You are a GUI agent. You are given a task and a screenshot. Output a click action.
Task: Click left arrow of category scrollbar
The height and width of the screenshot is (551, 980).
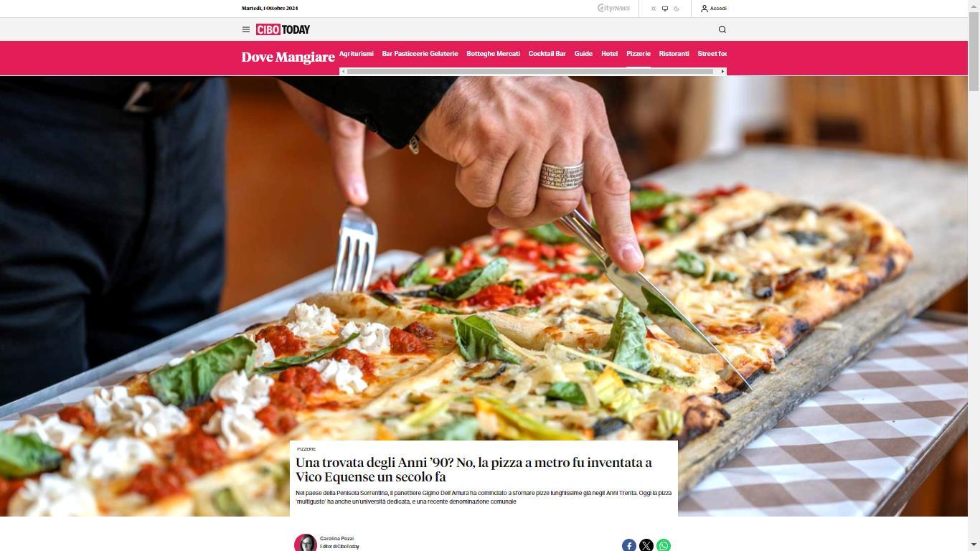344,71
